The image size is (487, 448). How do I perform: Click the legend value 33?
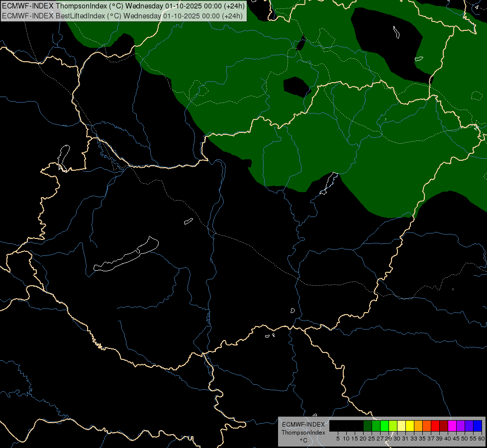tap(414, 439)
